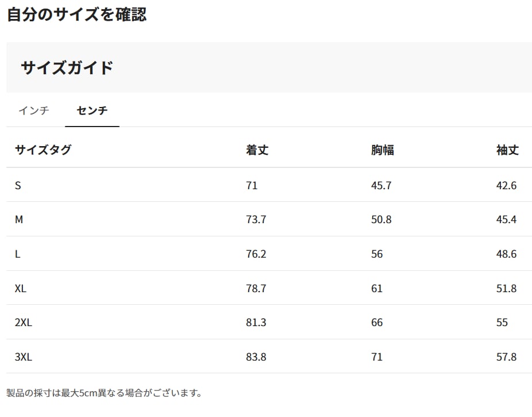Click the 73.7 length value for M

(256, 220)
